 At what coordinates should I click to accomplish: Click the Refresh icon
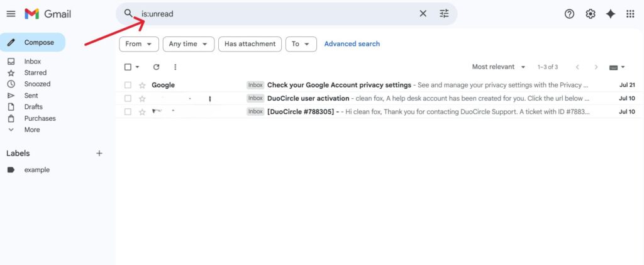156,67
